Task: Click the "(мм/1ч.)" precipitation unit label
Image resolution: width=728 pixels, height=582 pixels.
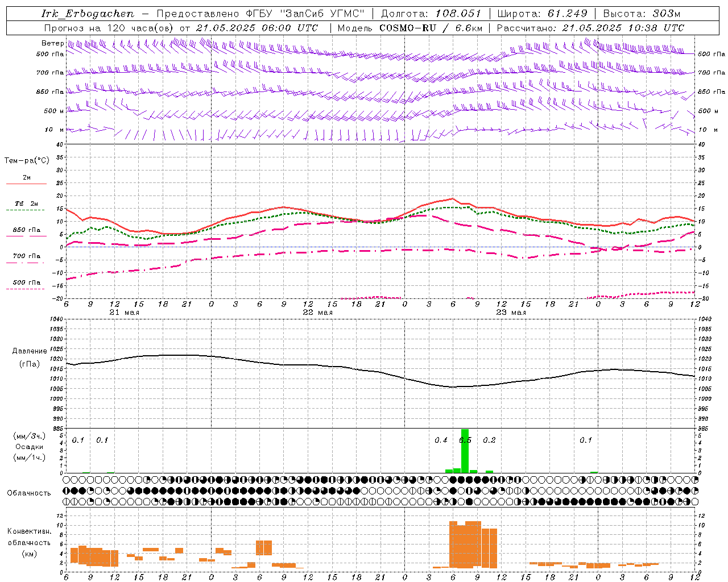Action: tap(29, 458)
